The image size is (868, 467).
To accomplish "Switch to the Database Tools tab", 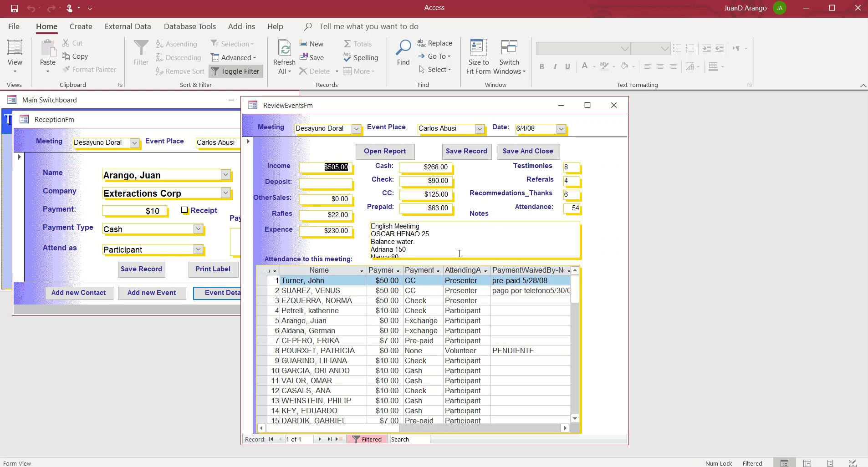I will [x=190, y=26].
